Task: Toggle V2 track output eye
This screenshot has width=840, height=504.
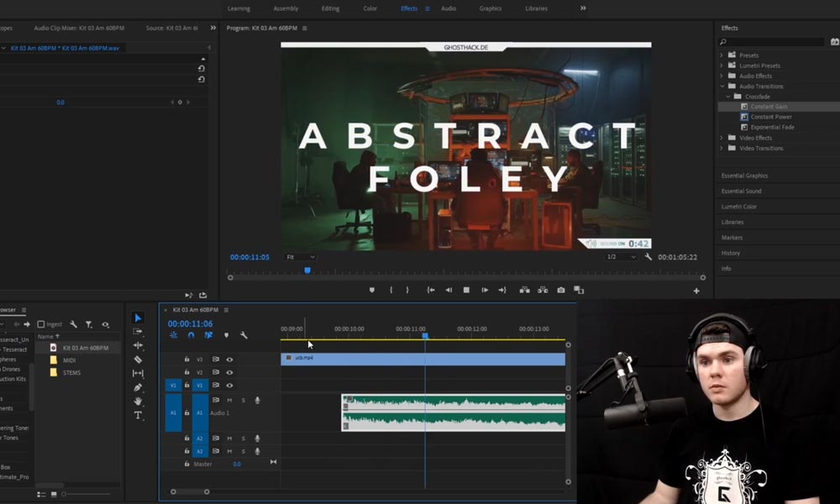Action: point(229,372)
